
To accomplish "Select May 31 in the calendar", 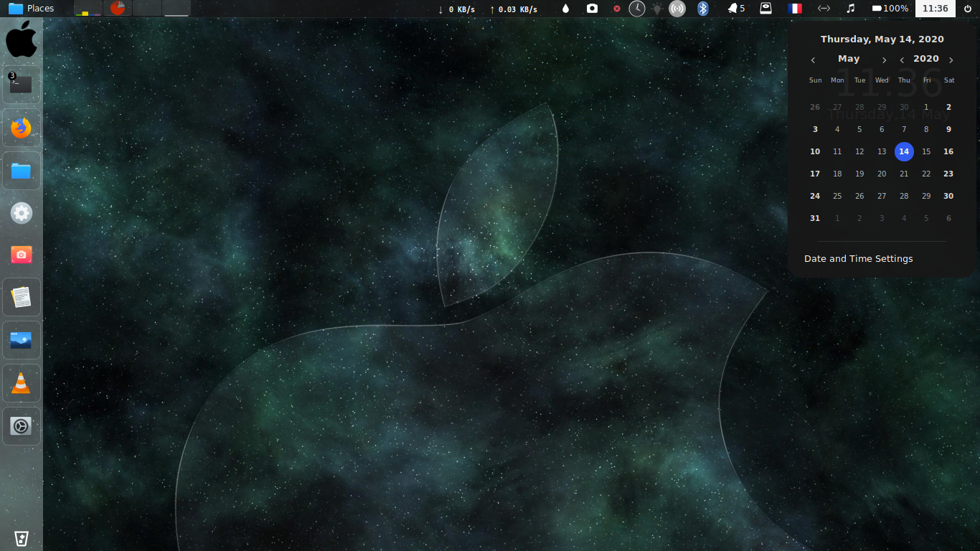I will point(815,218).
